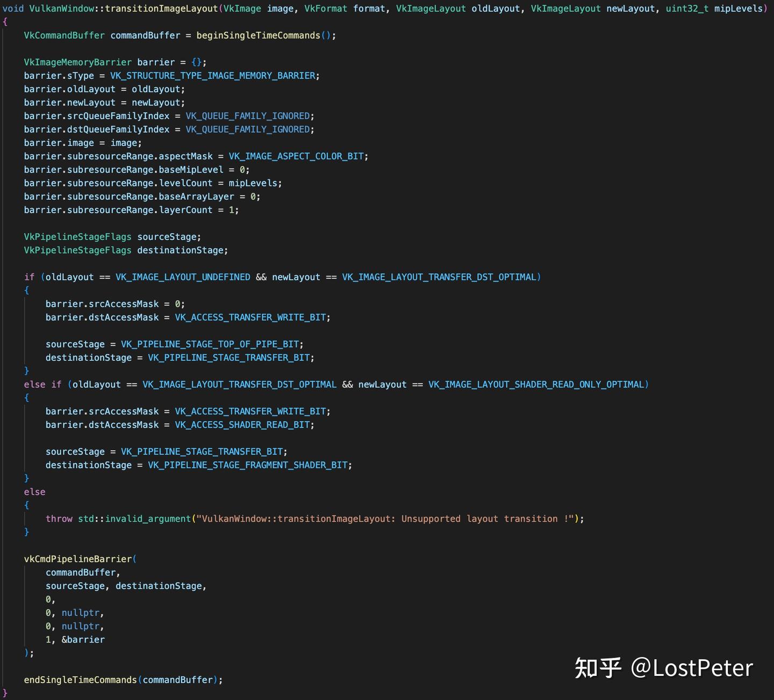Click the mipLevels parameter in the function signature
This screenshot has height=700, width=774.
tap(737, 8)
